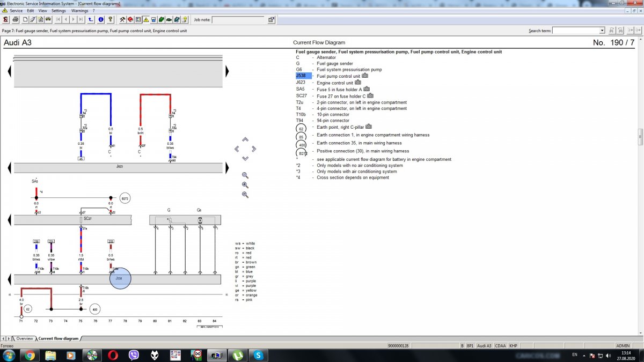Pan the diagram right with the right arrow

point(254,149)
